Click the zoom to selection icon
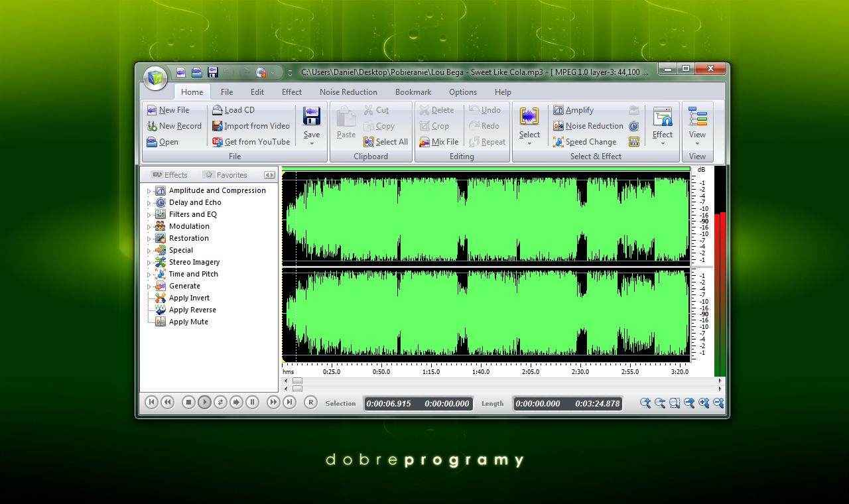849x504 pixels. (675, 403)
